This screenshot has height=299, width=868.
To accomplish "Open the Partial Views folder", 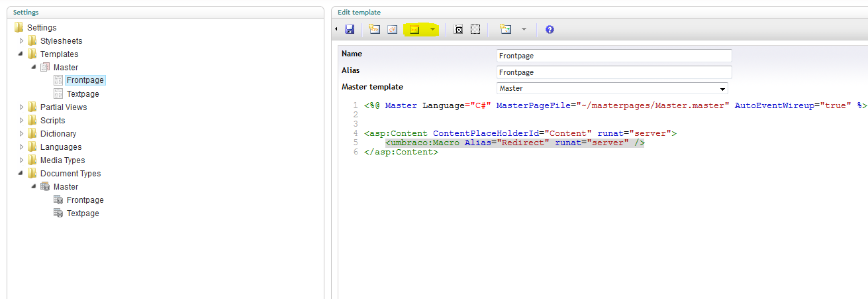I will coord(64,107).
